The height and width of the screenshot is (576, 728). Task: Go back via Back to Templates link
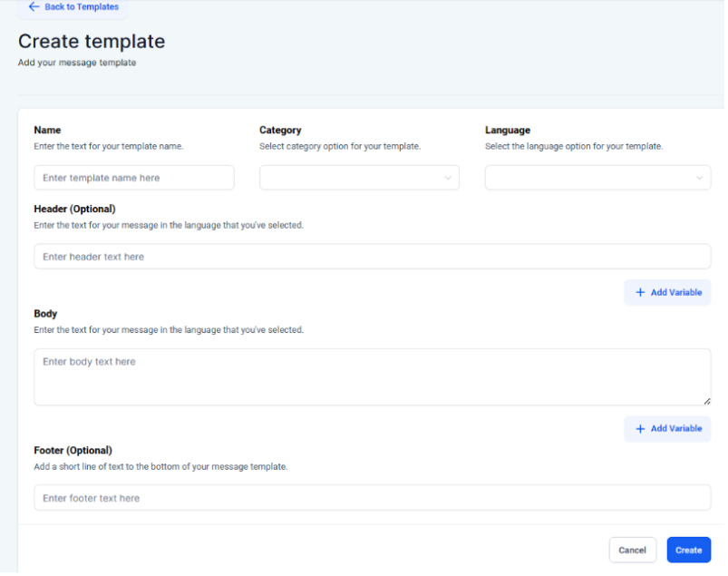click(81, 7)
